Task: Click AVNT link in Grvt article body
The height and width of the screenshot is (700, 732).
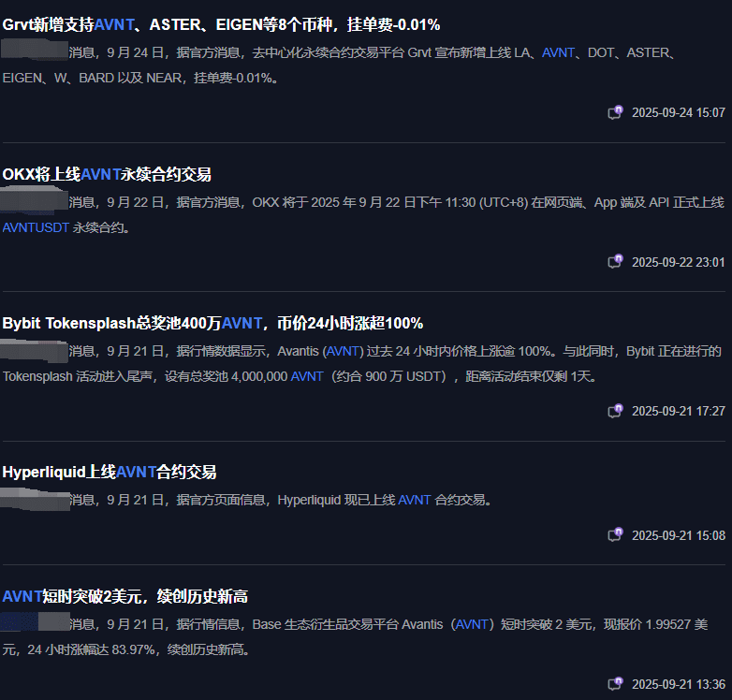Action: [558, 52]
